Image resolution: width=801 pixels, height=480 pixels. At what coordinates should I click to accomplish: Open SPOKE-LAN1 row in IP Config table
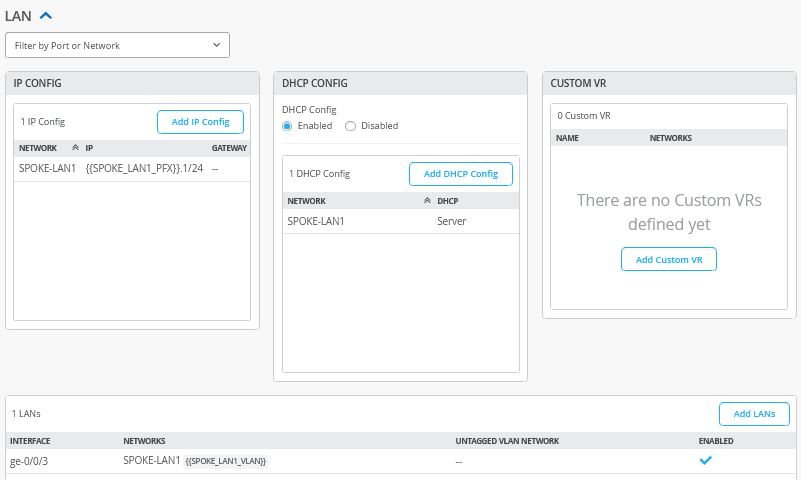point(132,169)
